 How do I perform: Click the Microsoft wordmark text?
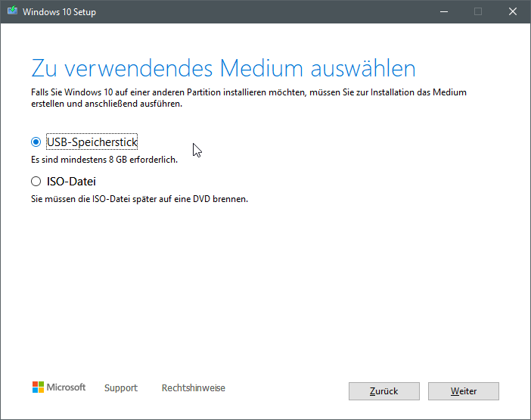pyautogui.click(x=67, y=387)
